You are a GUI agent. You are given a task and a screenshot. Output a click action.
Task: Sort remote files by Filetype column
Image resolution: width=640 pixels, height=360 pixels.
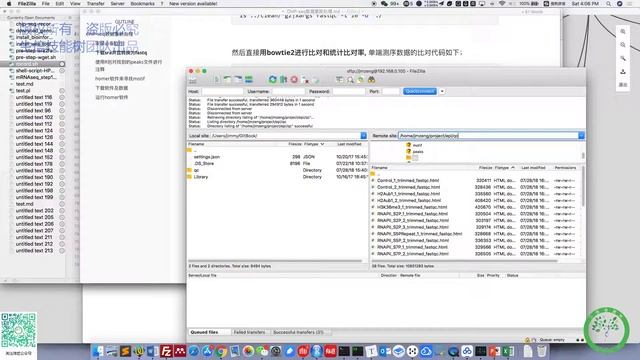[x=504, y=168]
